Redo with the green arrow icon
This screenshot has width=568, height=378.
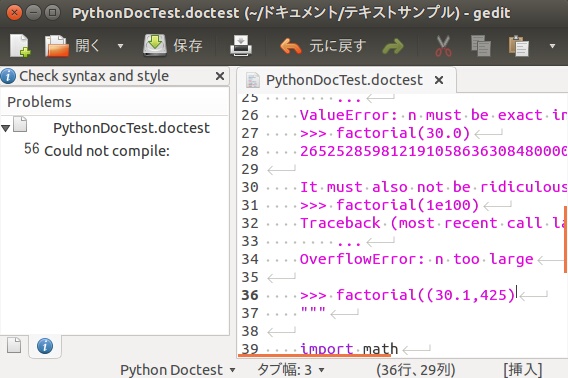(393, 46)
